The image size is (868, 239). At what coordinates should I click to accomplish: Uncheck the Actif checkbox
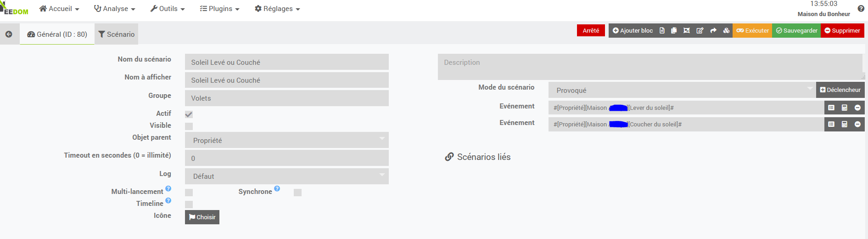(x=189, y=114)
